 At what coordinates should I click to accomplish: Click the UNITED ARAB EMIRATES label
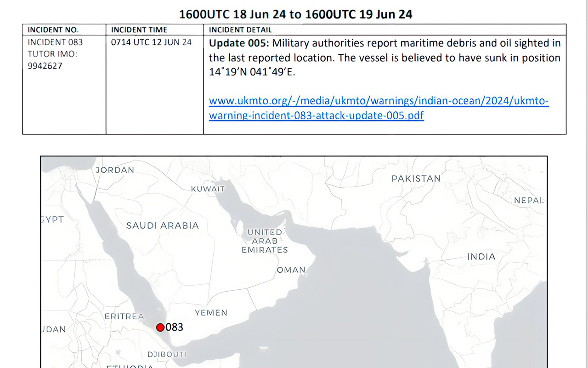click(x=265, y=241)
